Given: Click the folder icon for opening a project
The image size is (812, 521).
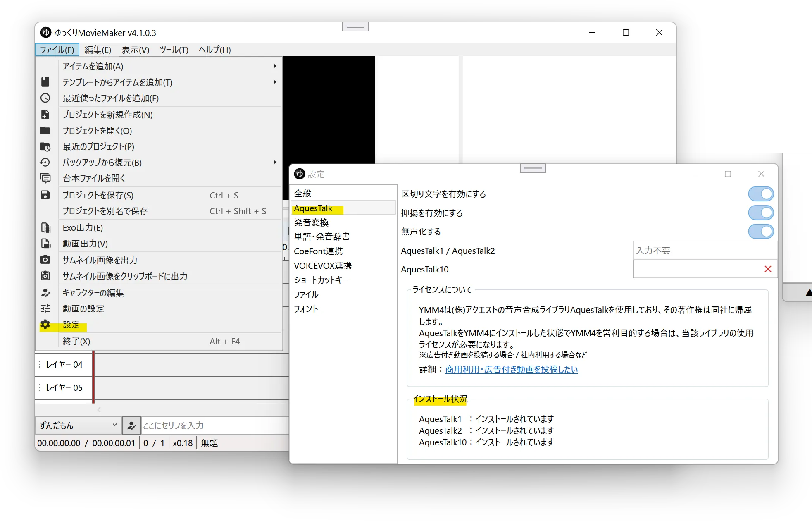Looking at the screenshot, I should [45, 131].
